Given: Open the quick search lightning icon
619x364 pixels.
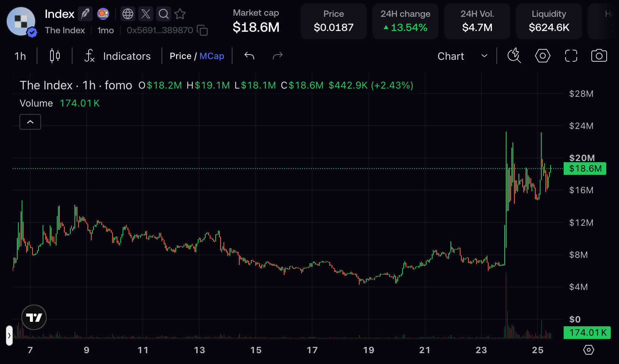Looking at the screenshot, I should 514,56.
